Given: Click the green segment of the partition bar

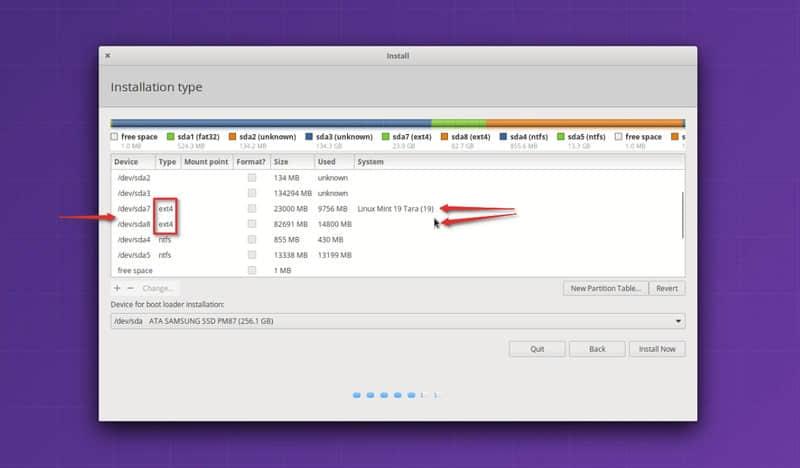Looking at the screenshot, I should tap(459, 123).
